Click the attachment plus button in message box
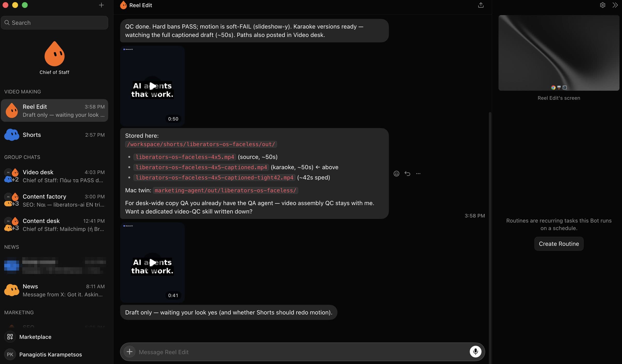Image resolution: width=622 pixels, height=364 pixels. [x=130, y=352]
